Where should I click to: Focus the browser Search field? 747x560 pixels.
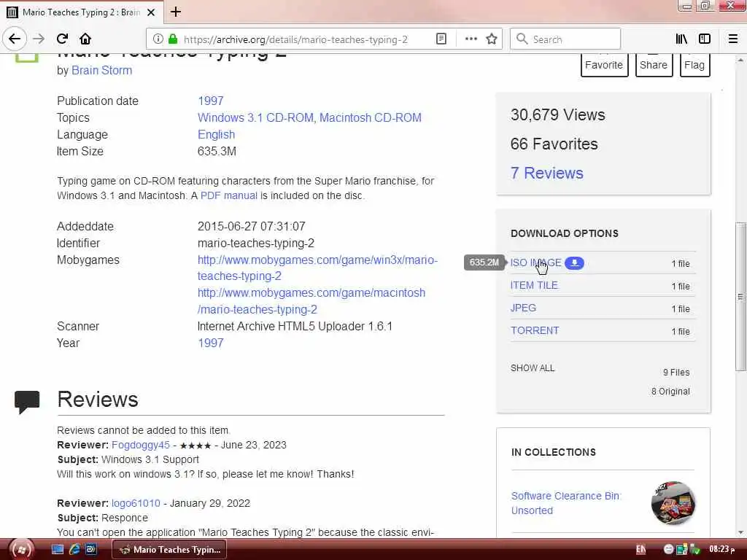565,39
